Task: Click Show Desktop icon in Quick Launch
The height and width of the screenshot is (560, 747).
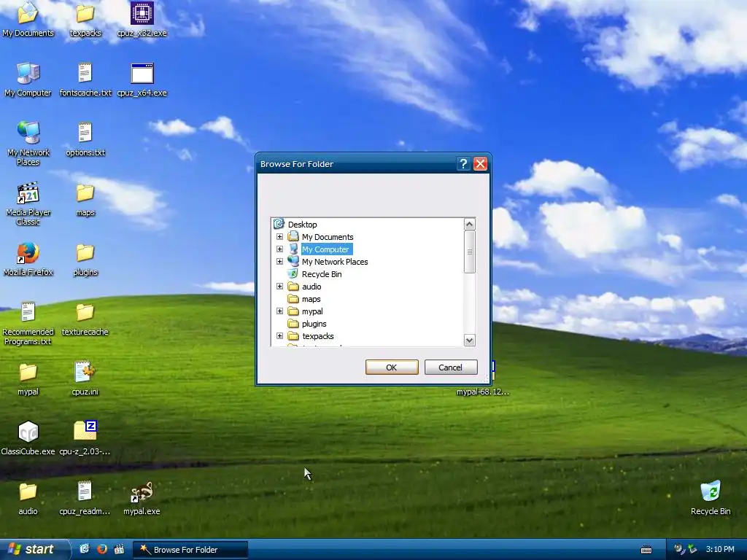Action: coord(85,549)
